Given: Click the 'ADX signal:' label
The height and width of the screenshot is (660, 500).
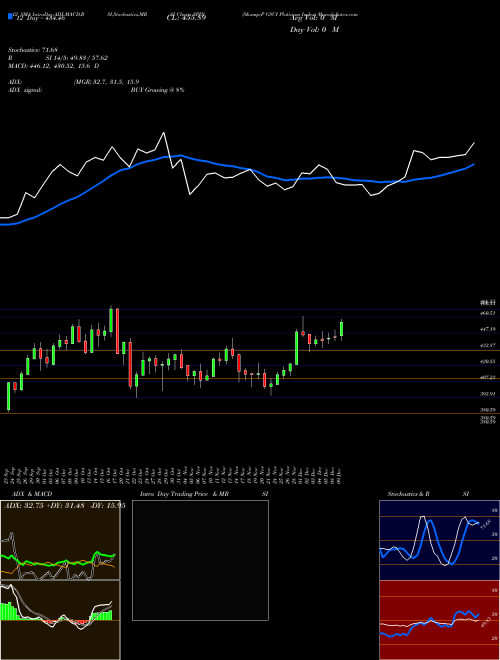Looking at the screenshot, I should coord(24,90).
